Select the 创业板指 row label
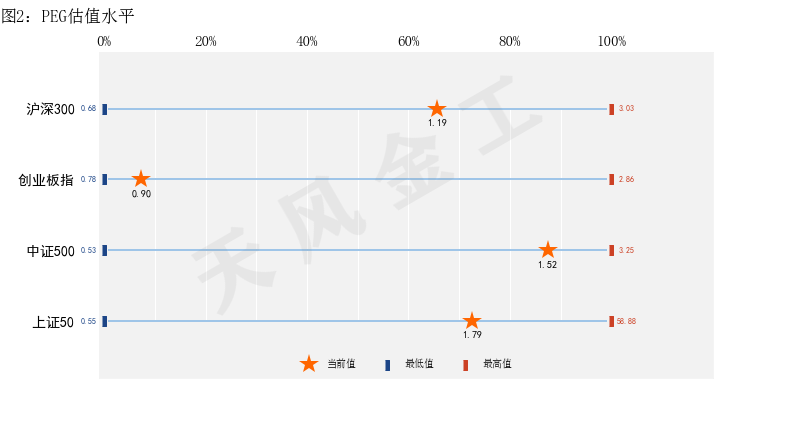Viewport: 792px width, 432px height. pos(46,180)
